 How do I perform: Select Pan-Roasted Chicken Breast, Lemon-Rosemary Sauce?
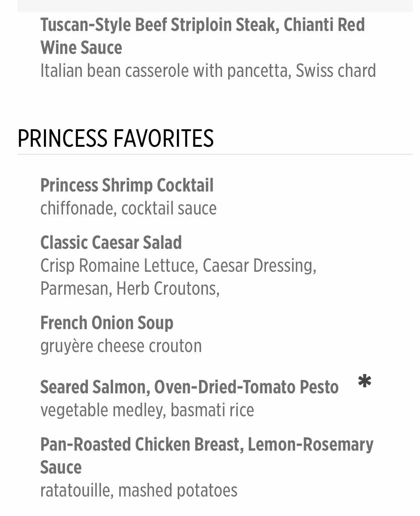(207, 456)
